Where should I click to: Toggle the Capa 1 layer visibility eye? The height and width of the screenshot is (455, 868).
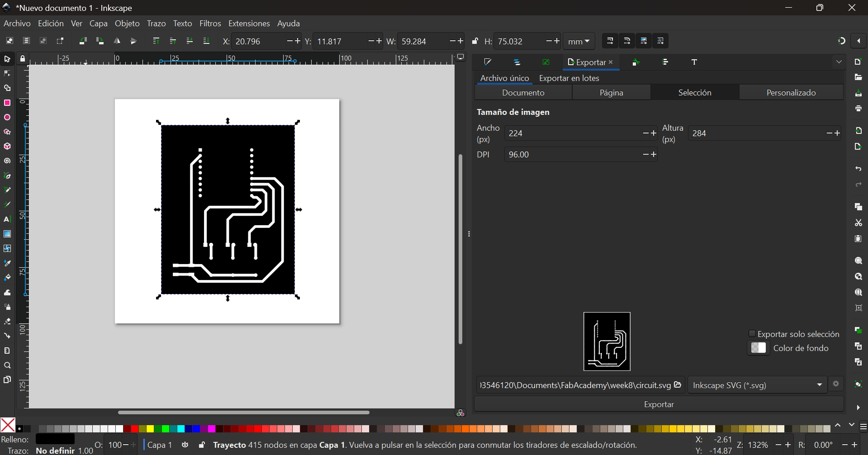coord(185,445)
